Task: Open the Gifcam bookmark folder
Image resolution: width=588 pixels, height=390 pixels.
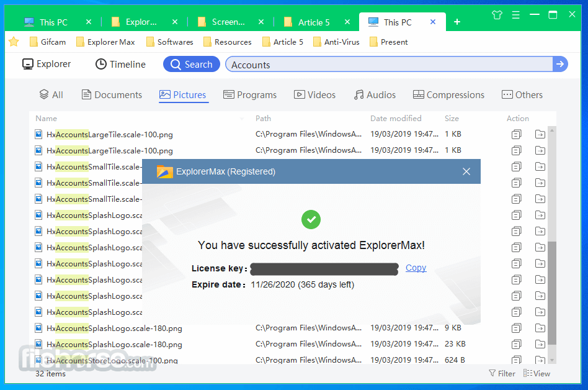Action: (48, 42)
